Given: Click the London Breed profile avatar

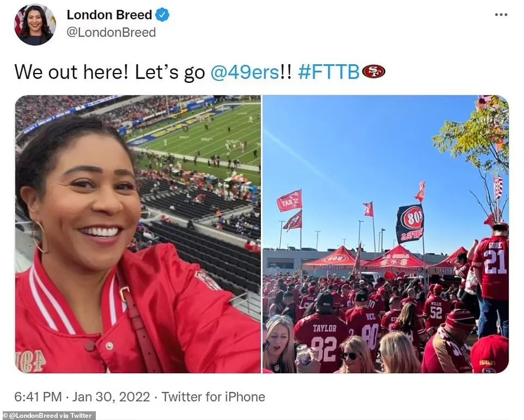Looking at the screenshot, I should tap(35, 24).
